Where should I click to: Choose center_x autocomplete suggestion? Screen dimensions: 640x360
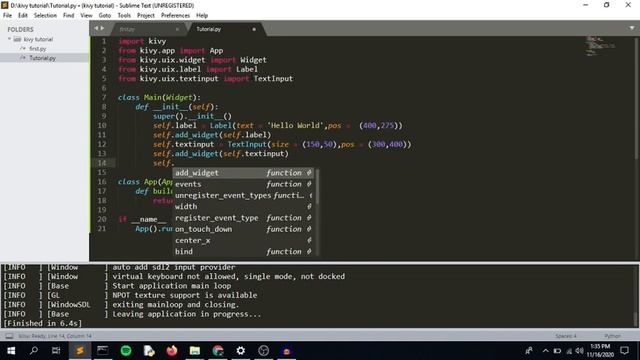pos(244,240)
